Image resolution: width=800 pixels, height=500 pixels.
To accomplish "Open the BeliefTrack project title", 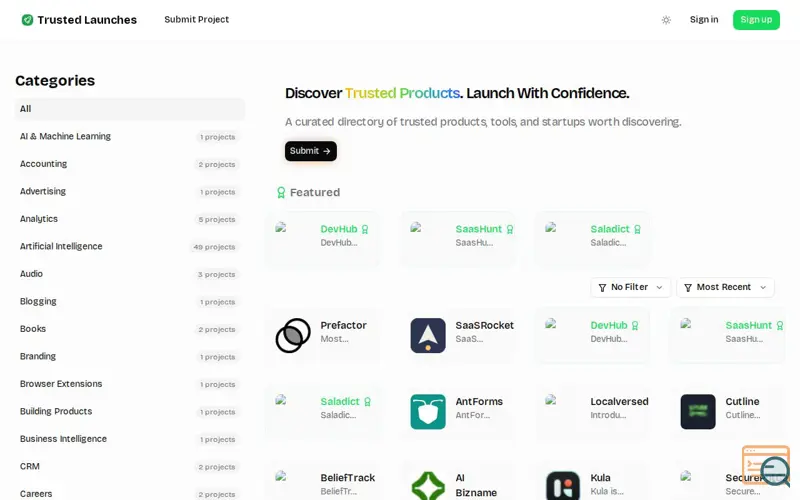I will coord(347,478).
